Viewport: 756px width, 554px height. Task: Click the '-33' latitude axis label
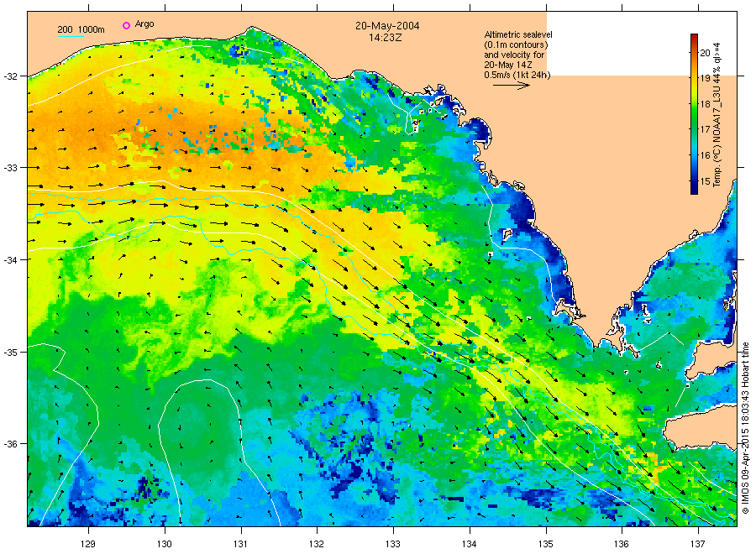tap(10, 168)
